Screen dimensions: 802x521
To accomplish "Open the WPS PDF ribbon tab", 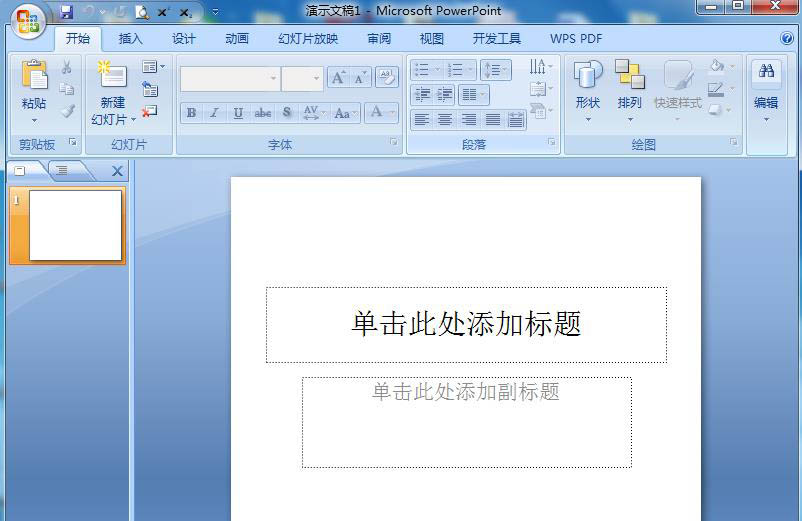I will [576, 39].
